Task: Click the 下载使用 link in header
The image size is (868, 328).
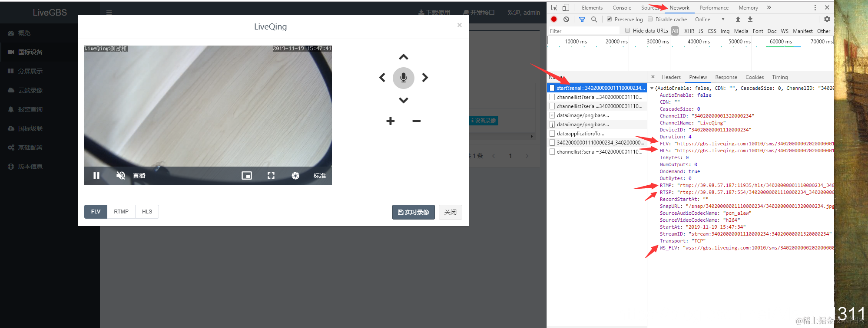Action: [434, 13]
